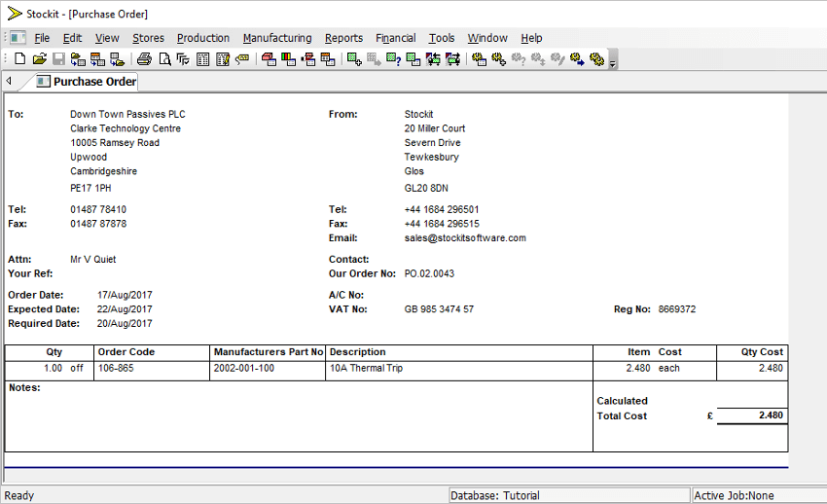Viewport: 827px width, 504px height.
Task: Open the Reports menu
Action: [x=343, y=38]
